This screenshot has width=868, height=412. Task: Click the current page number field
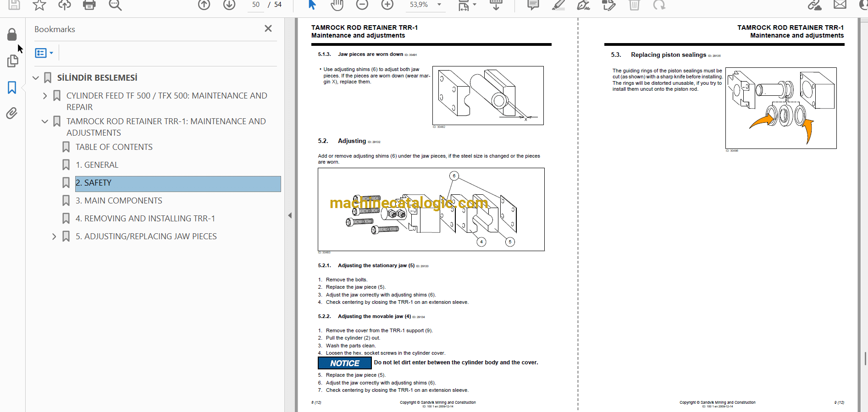[256, 5]
